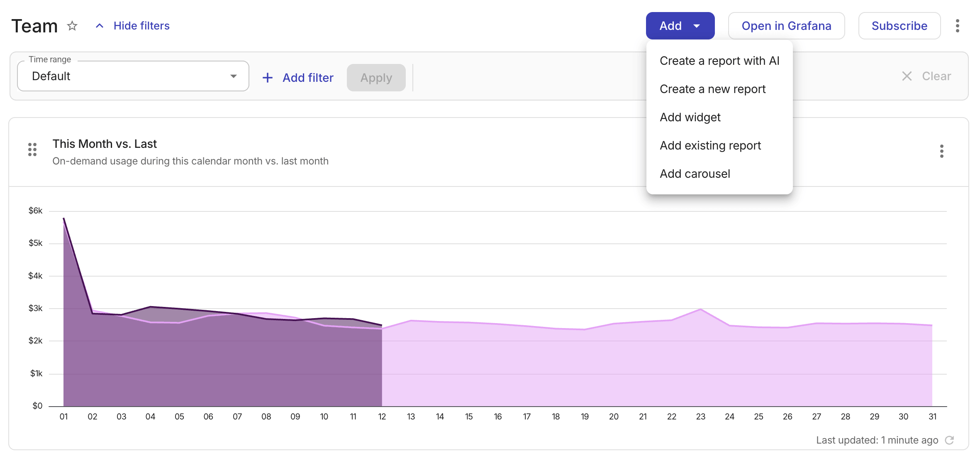This screenshot has height=461, width=980.
Task: Click the chart spike at day 01
Action: tap(63, 218)
